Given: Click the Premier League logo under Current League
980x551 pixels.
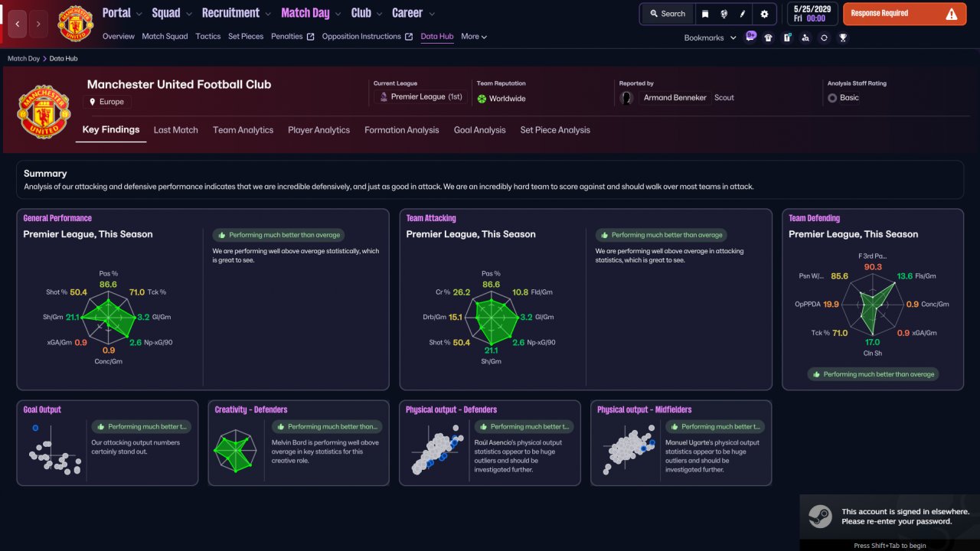Looking at the screenshot, I should (x=384, y=97).
